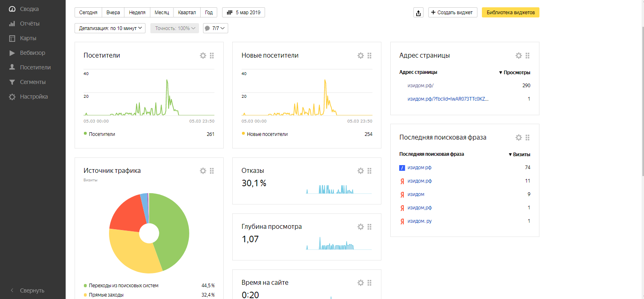This screenshot has width=644, height=299.
Task: Toggle Переходы из поисковых систем legend item
Action: [x=123, y=285]
